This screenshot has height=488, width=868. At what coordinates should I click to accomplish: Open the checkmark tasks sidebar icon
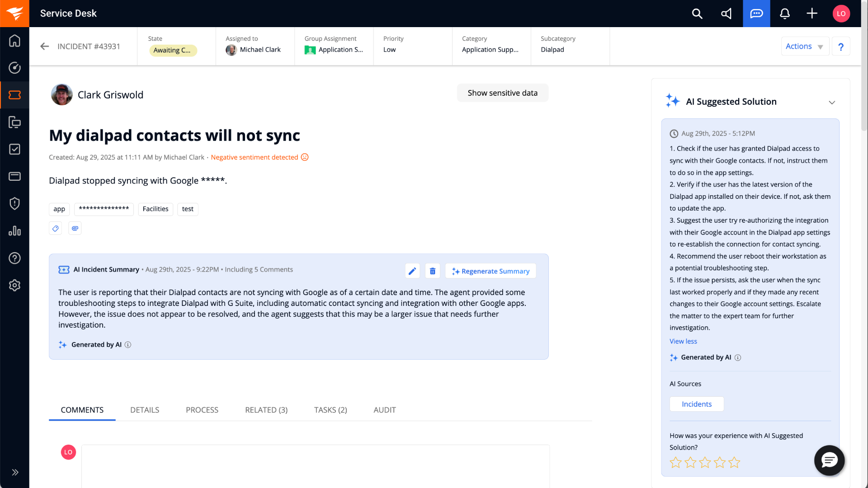(x=14, y=149)
